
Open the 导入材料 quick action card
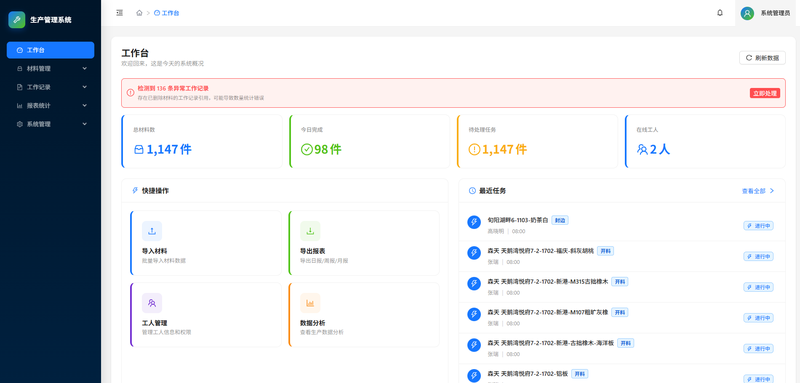point(206,243)
